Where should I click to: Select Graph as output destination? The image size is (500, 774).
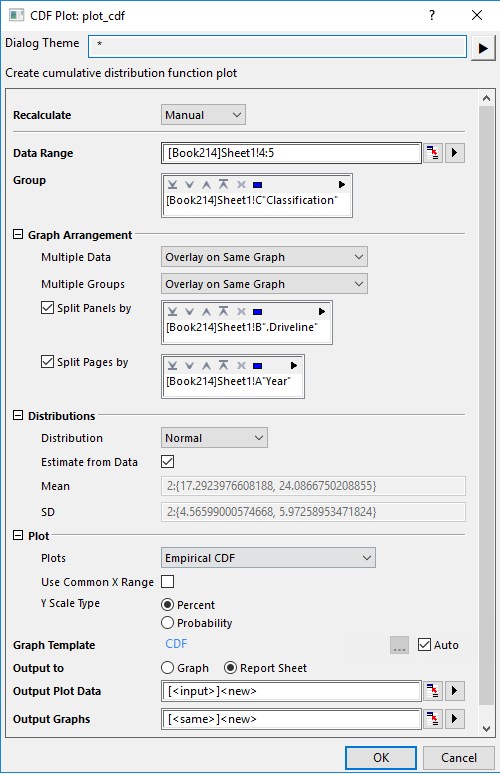[168, 668]
